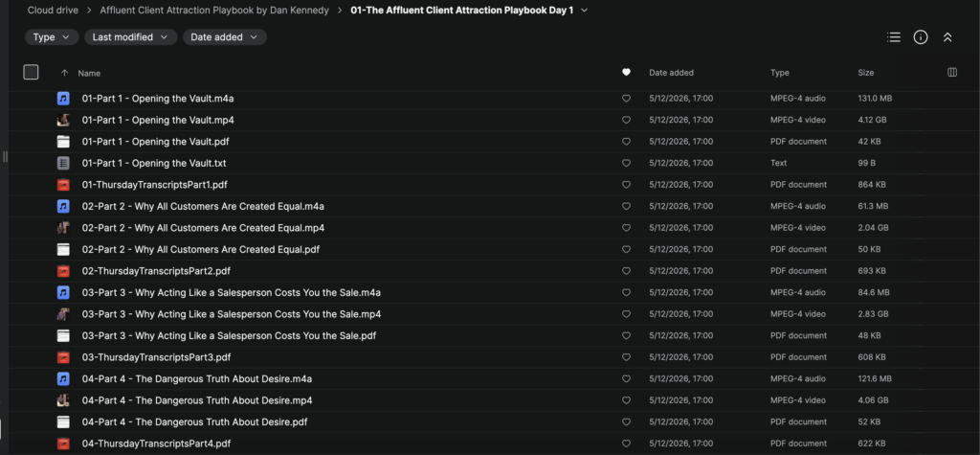Sort by the Name column header

pos(89,73)
